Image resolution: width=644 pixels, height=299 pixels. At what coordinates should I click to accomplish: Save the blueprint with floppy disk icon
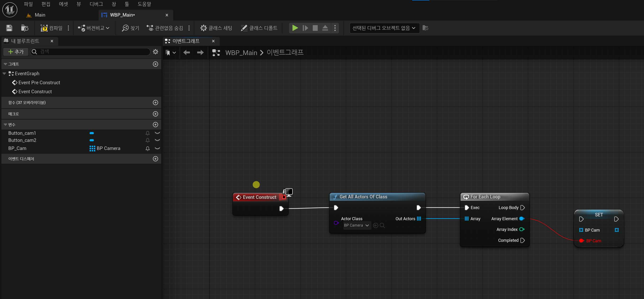coord(9,28)
